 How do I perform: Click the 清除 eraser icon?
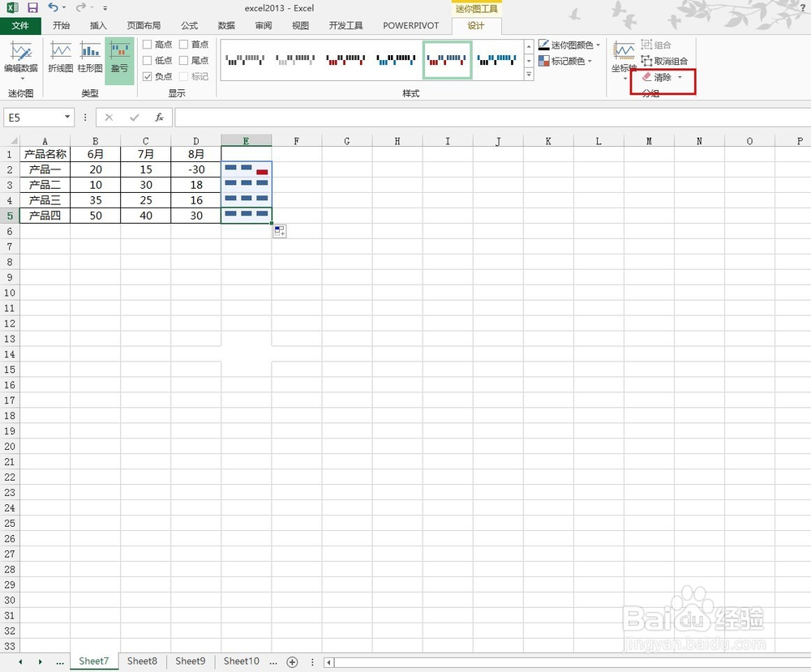click(645, 78)
